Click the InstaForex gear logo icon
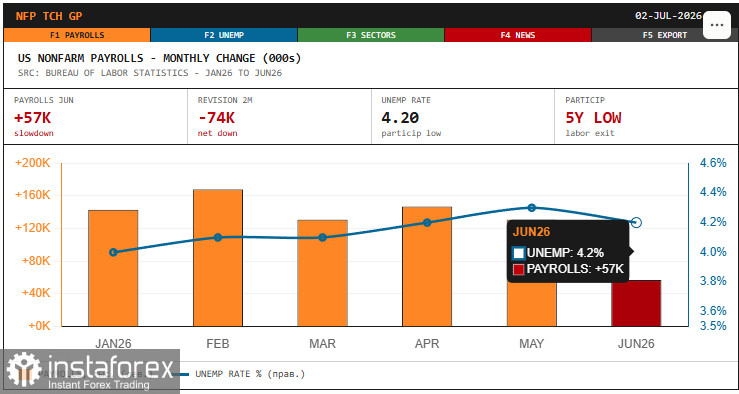739x394 pixels. 24,370
